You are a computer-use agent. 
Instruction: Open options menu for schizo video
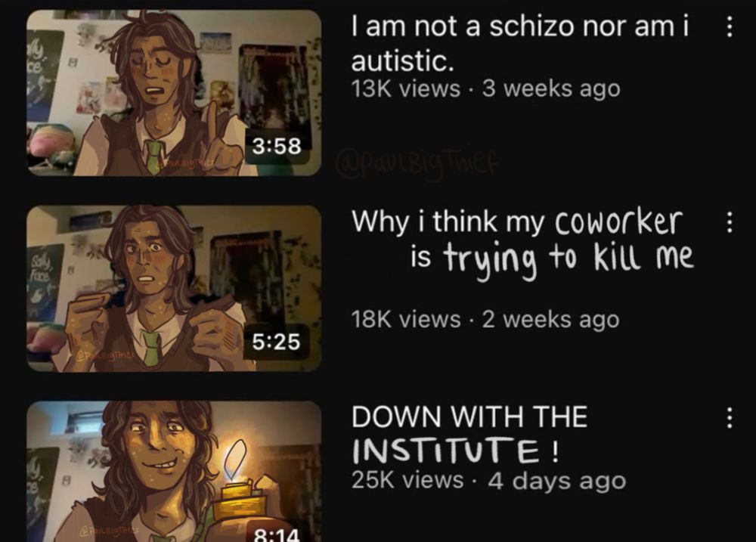730,26
